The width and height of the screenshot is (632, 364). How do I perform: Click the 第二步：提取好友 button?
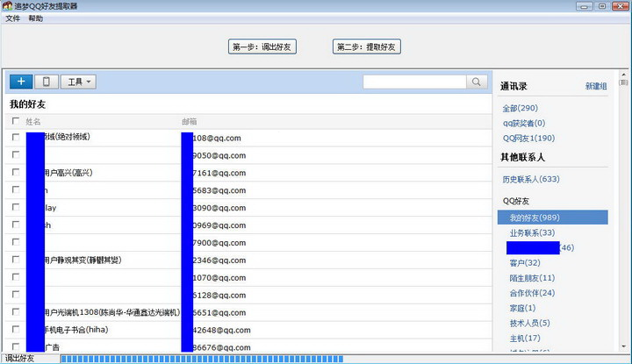pyautogui.click(x=366, y=46)
